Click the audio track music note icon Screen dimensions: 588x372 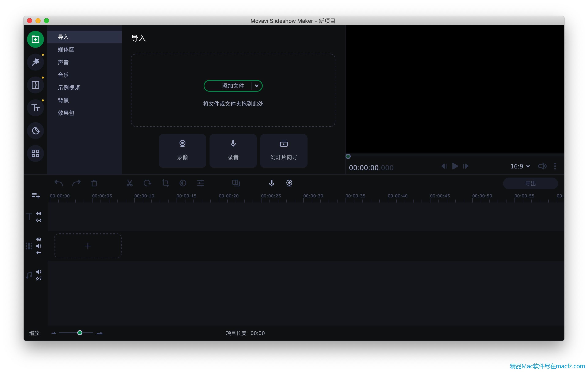click(29, 275)
